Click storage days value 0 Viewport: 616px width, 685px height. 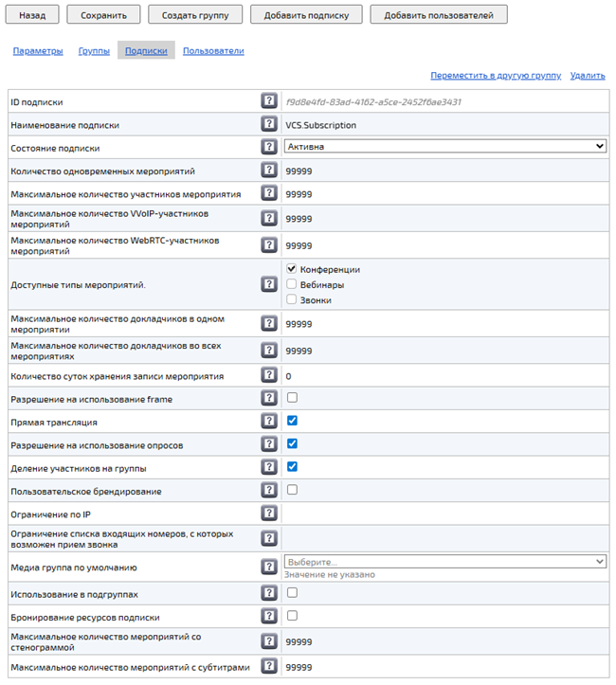tap(288, 376)
